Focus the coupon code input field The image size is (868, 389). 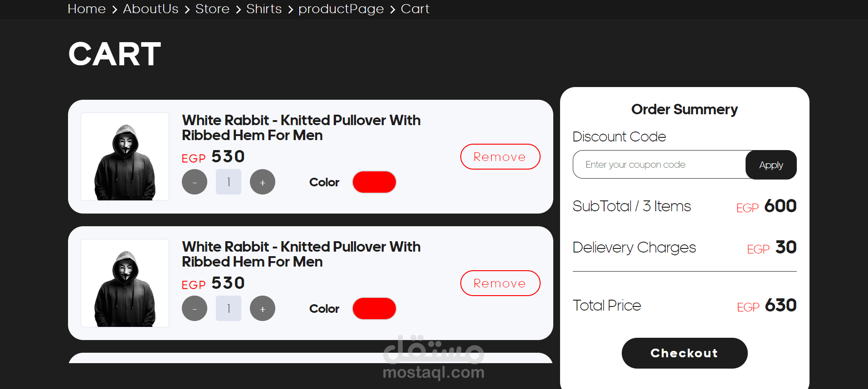659,165
